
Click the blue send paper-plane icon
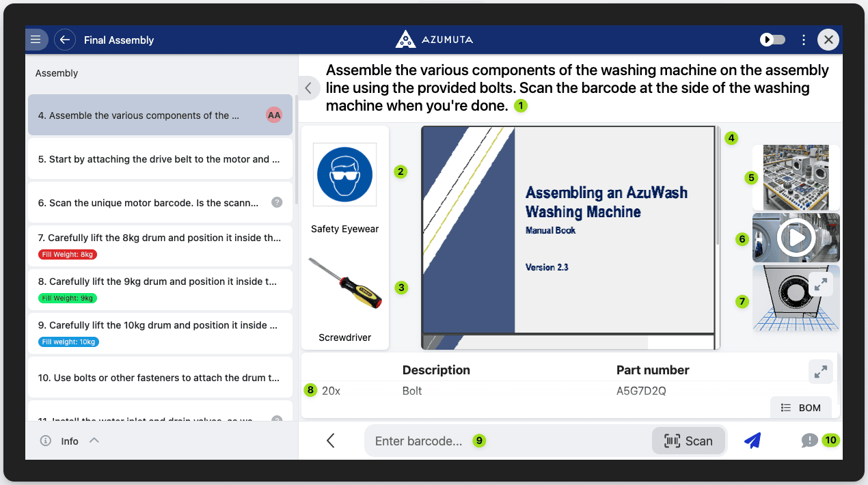pyautogui.click(x=752, y=441)
